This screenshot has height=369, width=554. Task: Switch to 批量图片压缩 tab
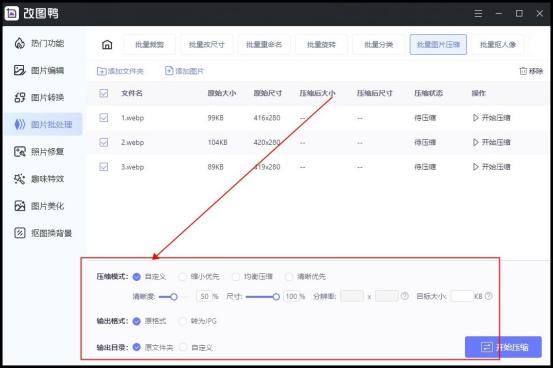click(x=438, y=45)
